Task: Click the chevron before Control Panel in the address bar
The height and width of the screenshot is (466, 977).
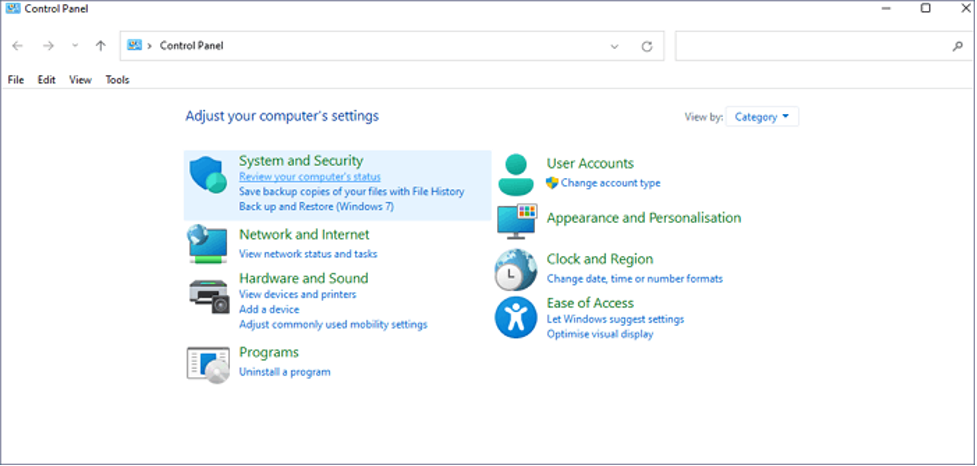Action: (150, 45)
